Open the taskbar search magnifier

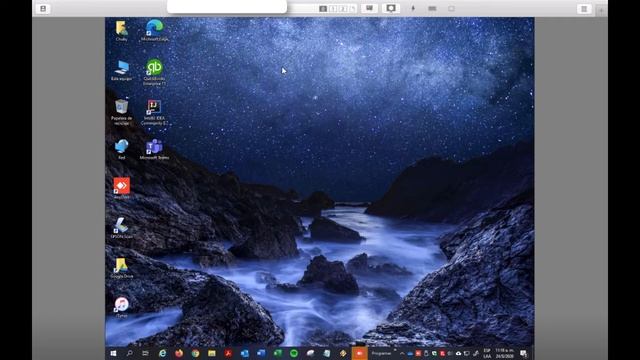129,353
